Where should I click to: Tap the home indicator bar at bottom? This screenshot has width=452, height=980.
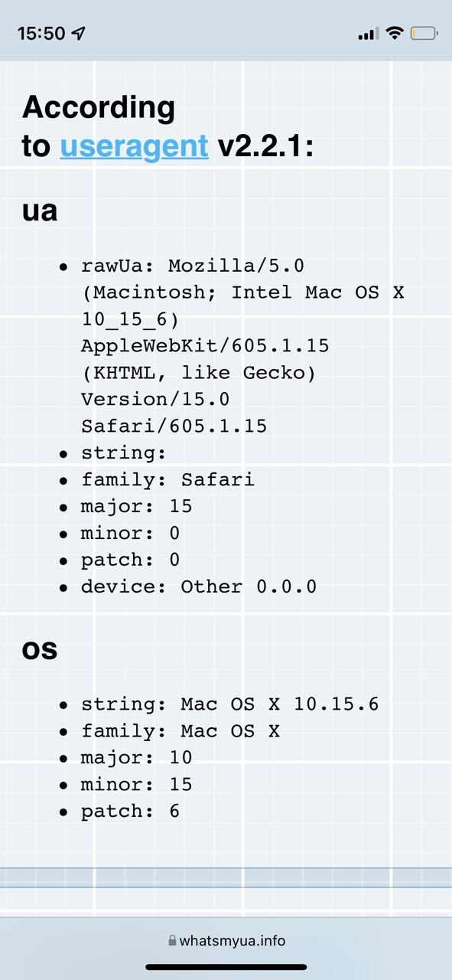(x=226, y=967)
